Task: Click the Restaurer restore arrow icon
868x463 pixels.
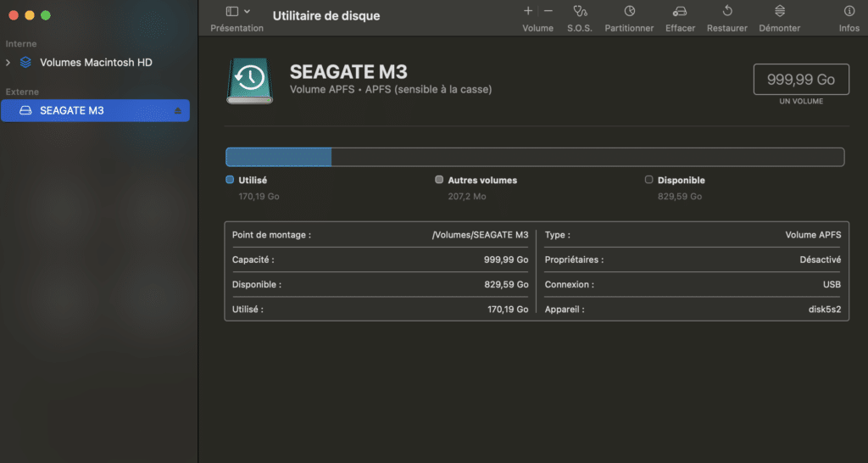Action: (727, 10)
